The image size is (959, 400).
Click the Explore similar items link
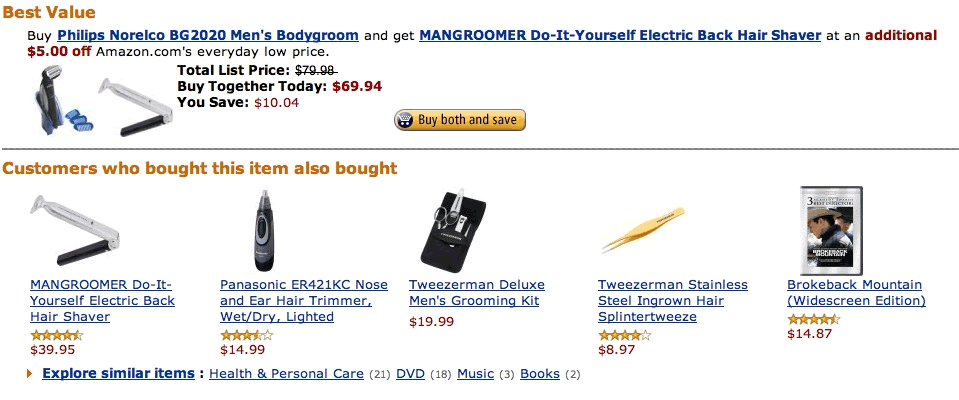click(118, 373)
